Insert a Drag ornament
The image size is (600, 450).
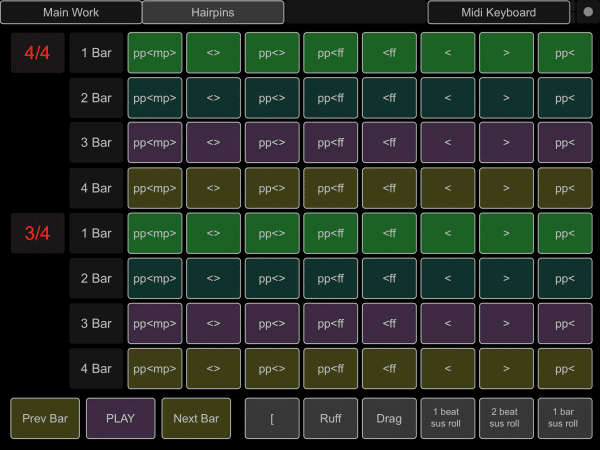pos(389,418)
